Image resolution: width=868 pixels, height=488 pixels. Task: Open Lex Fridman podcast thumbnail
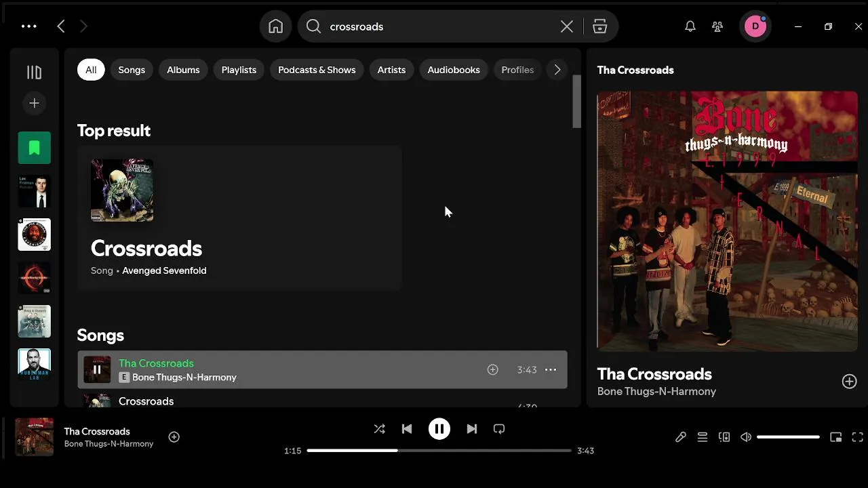[34, 191]
